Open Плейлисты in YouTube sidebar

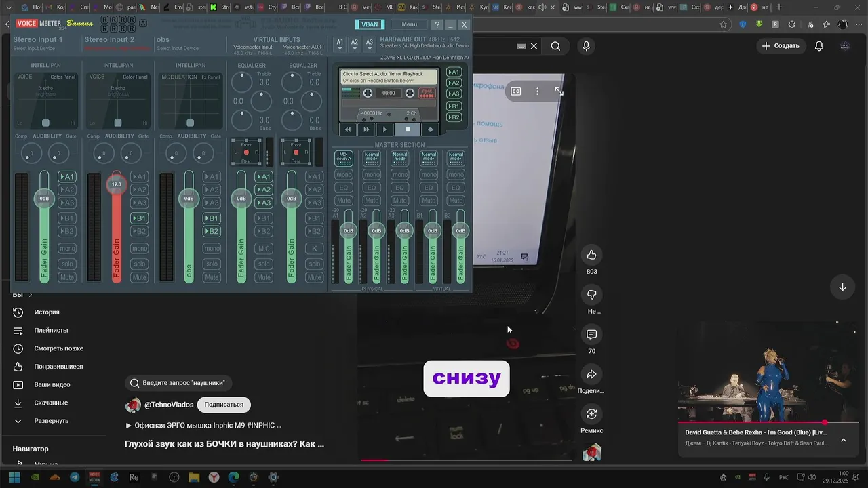point(51,330)
